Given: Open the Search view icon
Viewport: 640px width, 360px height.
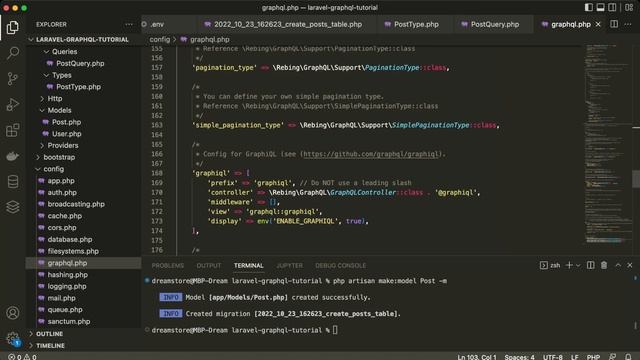Looking at the screenshot, I should (x=13, y=53).
